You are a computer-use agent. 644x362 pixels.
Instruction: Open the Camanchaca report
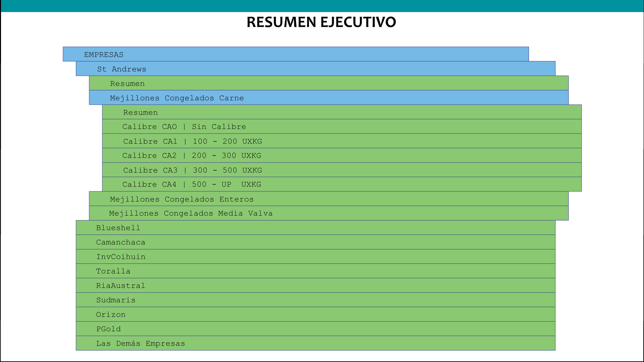coord(121,242)
